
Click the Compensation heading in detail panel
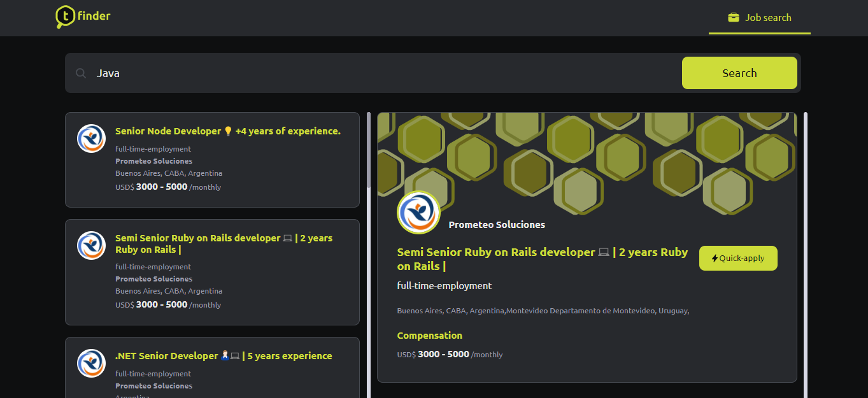click(x=429, y=336)
